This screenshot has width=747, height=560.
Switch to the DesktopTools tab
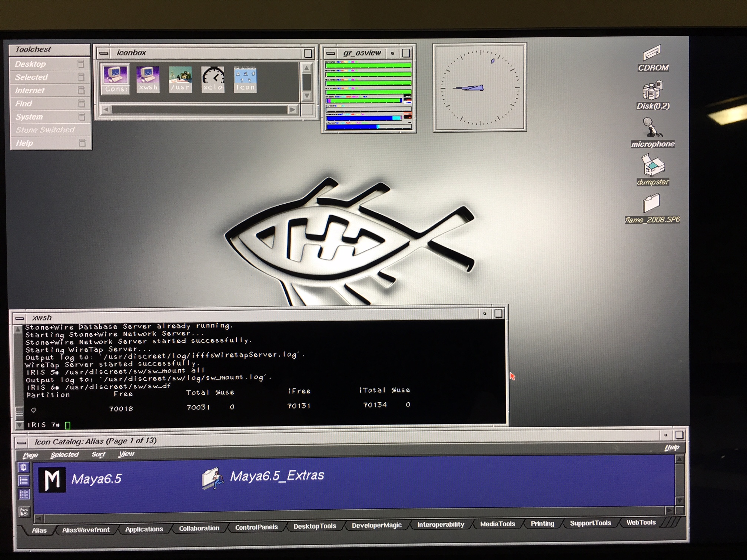(315, 526)
